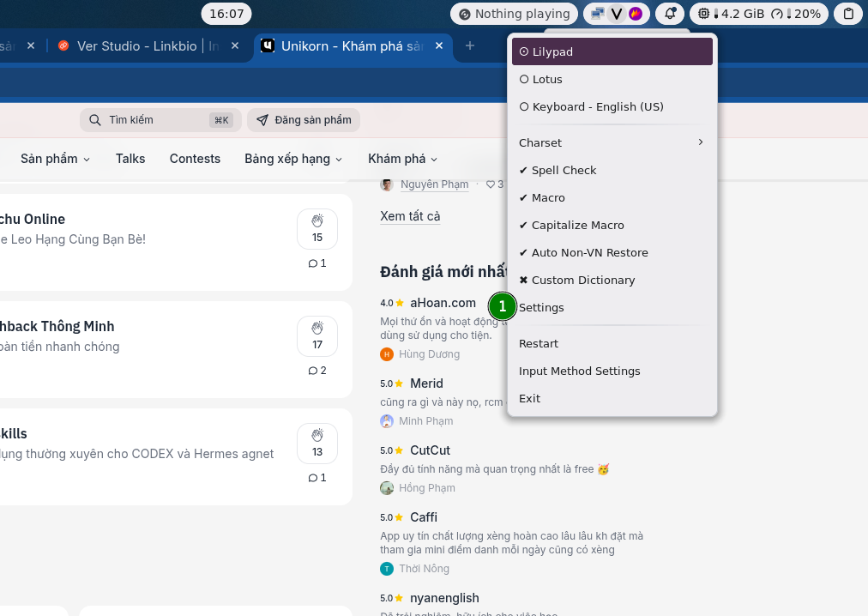Image resolution: width=868 pixels, height=616 pixels.
Task: Open the Merid review title
Action: 426,383
